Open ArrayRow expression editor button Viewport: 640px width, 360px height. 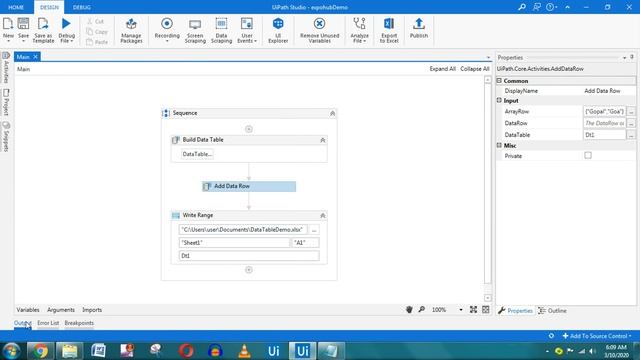631,111
